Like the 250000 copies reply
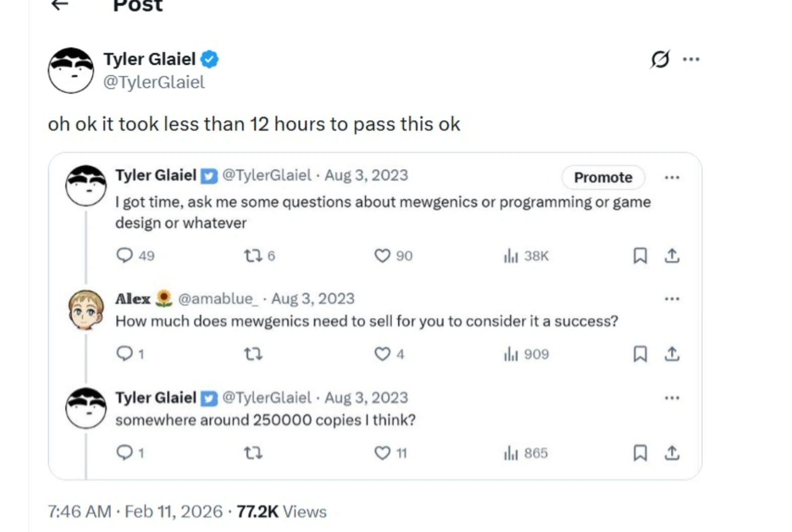792x532 pixels. [x=382, y=453]
